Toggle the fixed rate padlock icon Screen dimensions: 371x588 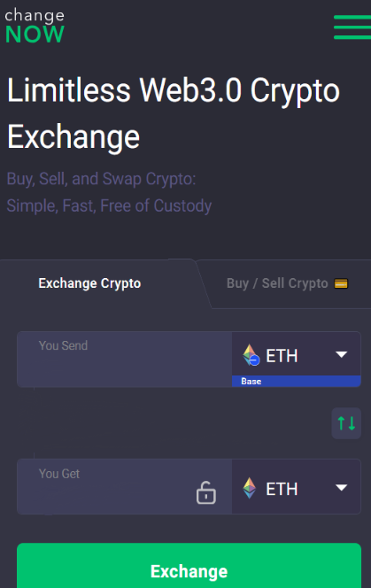click(x=206, y=492)
